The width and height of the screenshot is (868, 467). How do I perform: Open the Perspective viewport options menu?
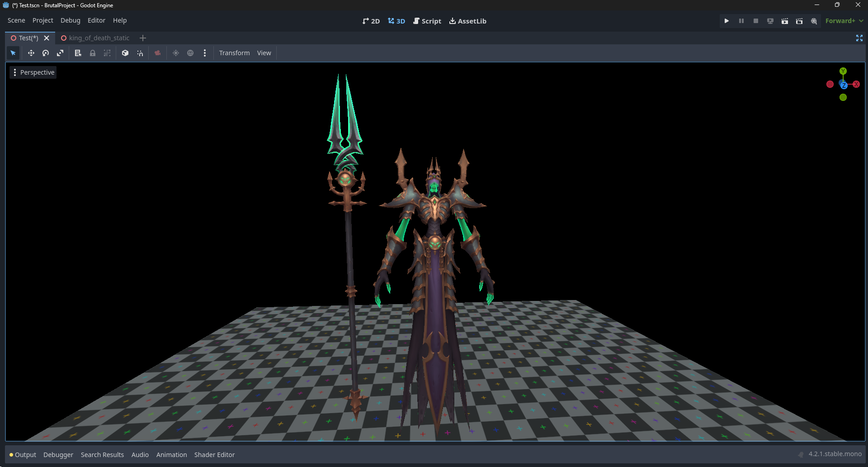click(x=33, y=72)
